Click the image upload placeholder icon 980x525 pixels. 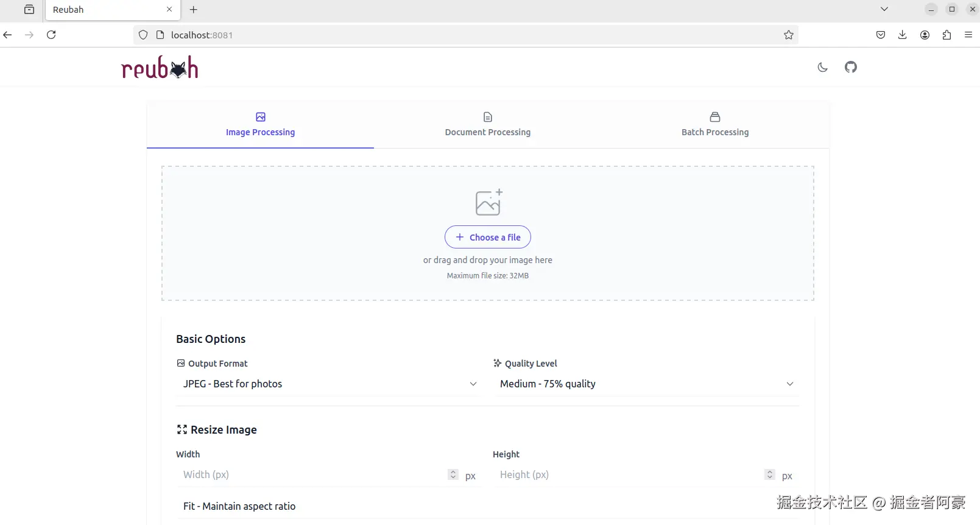click(488, 202)
